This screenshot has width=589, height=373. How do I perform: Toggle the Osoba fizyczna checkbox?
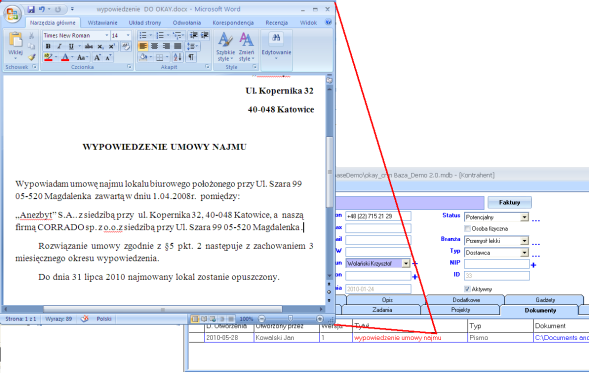click(468, 228)
